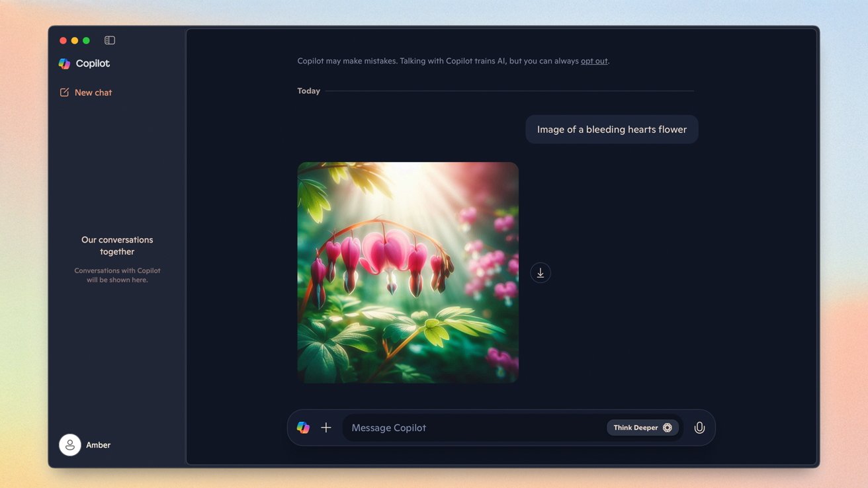Select the 'Image of a bleeding hearts flower' prompt bubble
868x488 pixels.
(611, 129)
